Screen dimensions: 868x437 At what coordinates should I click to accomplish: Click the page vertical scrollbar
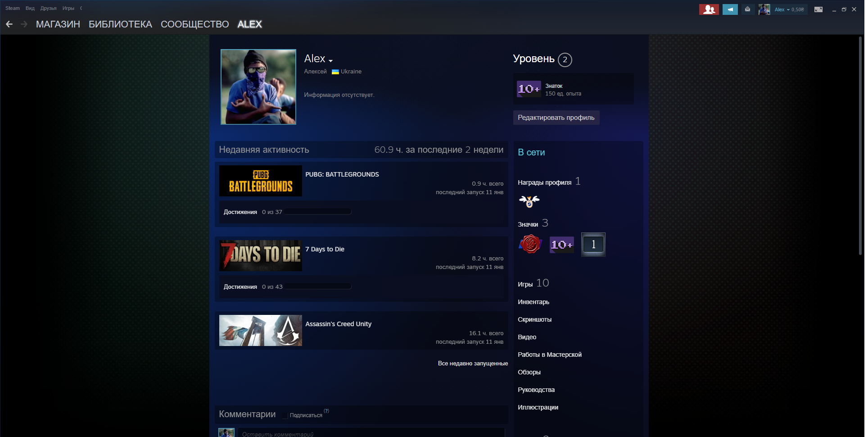(860, 146)
